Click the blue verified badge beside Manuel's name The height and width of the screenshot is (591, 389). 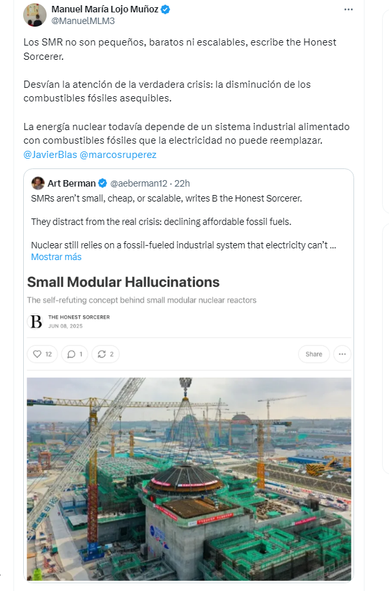165,9
